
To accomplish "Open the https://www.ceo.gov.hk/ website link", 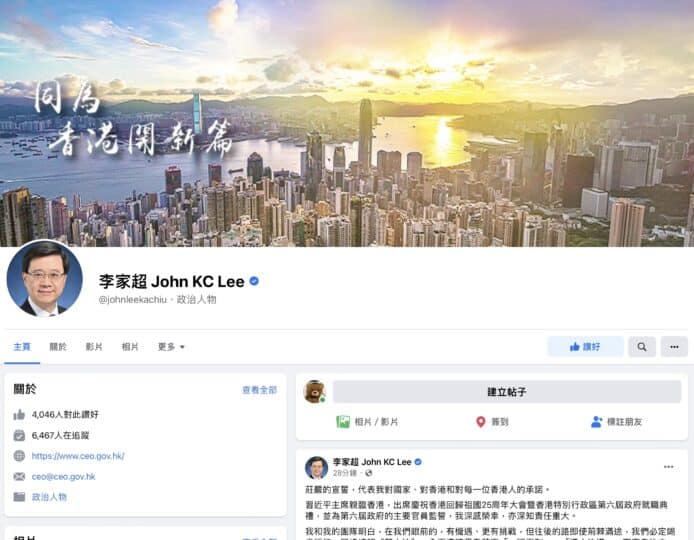I will click(x=78, y=456).
